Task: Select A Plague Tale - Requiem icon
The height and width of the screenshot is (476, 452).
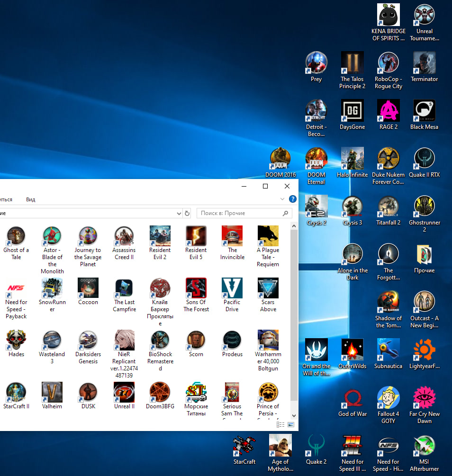Action: point(268,236)
